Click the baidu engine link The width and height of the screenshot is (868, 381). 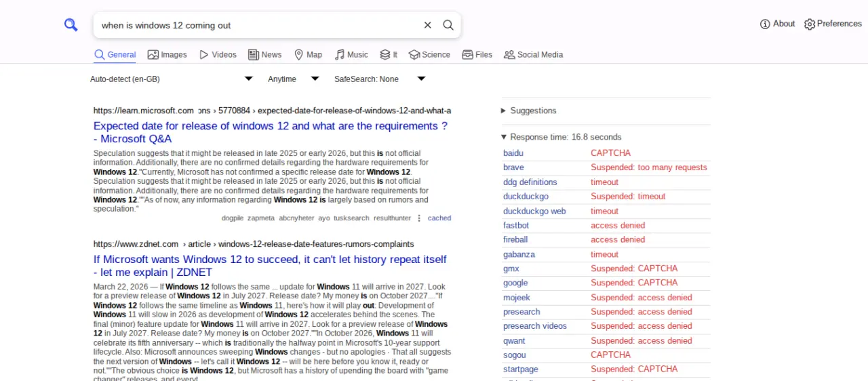pyautogui.click(x=513, y=153)
